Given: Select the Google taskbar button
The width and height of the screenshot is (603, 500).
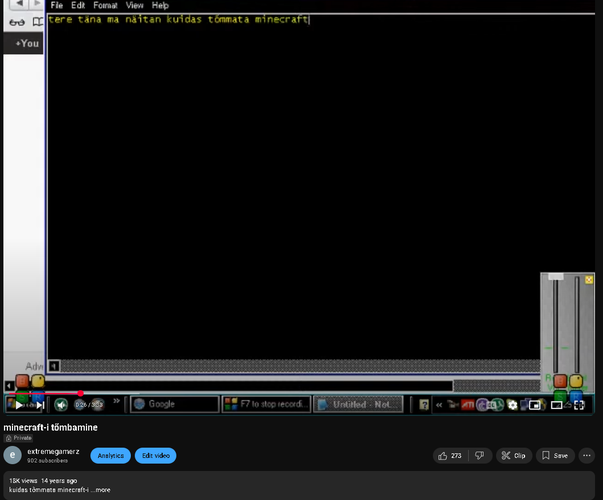Looking at the screenshot, I should pyautogui.click(x=175, y=404).
